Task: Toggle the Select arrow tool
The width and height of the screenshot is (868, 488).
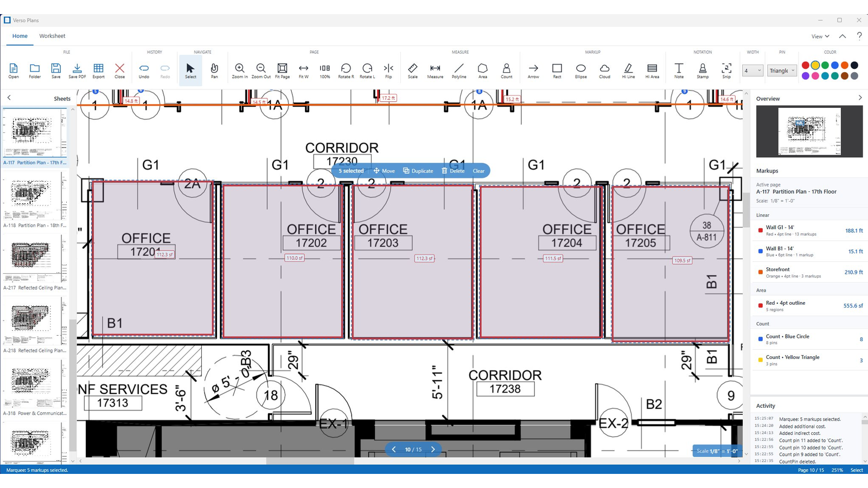Action: 190,70
